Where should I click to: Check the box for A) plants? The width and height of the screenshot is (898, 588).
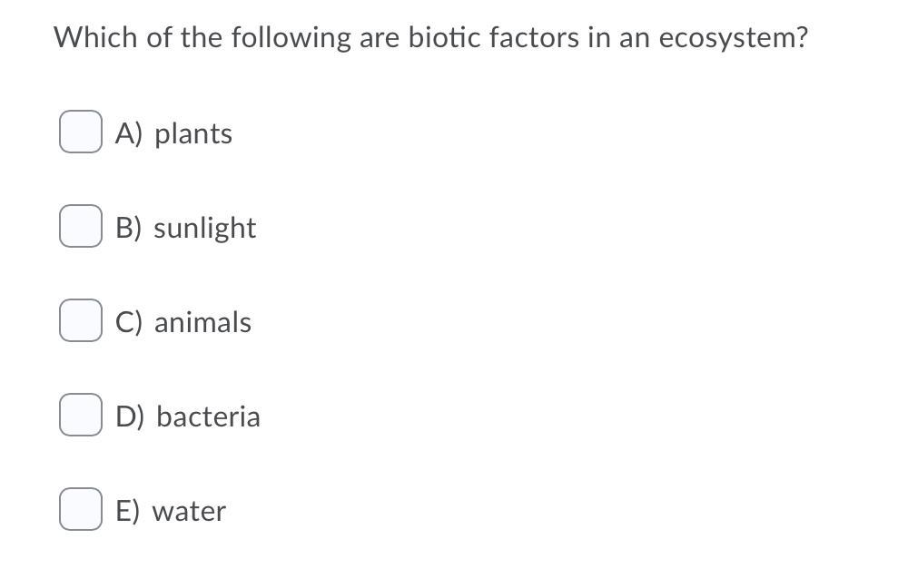pyautogui.click(x=81, y=132)
